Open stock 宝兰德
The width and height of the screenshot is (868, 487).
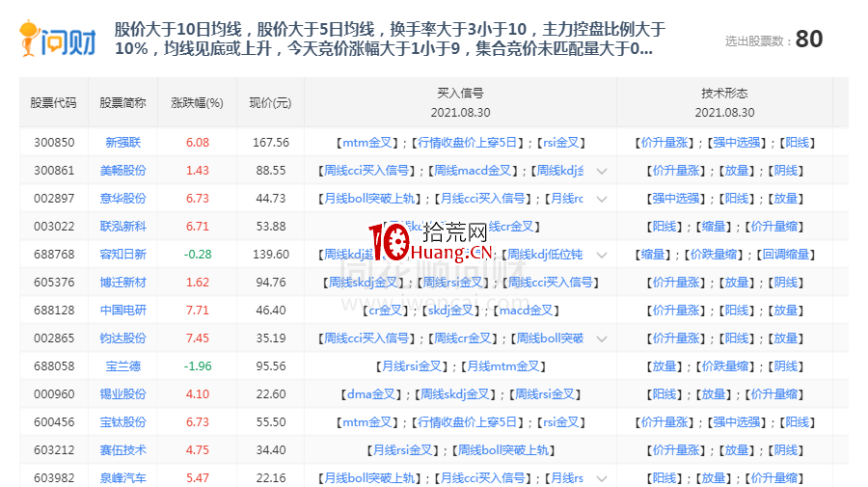click(122, 365)
